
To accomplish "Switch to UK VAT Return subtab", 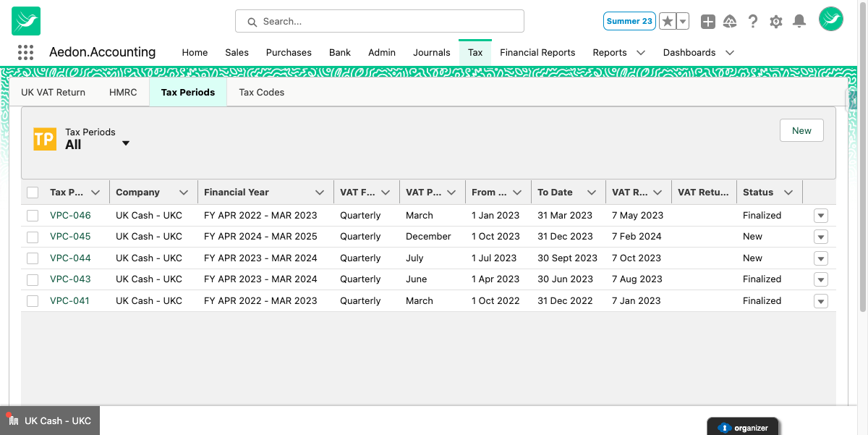I will (x=53, y=93).
